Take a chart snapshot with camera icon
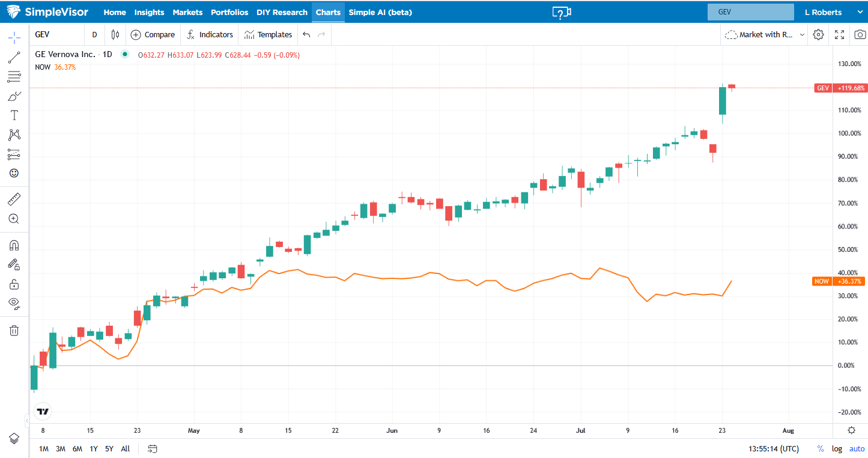Image resolution: width=868 pixels, height=458 pixels. [860, 35]
